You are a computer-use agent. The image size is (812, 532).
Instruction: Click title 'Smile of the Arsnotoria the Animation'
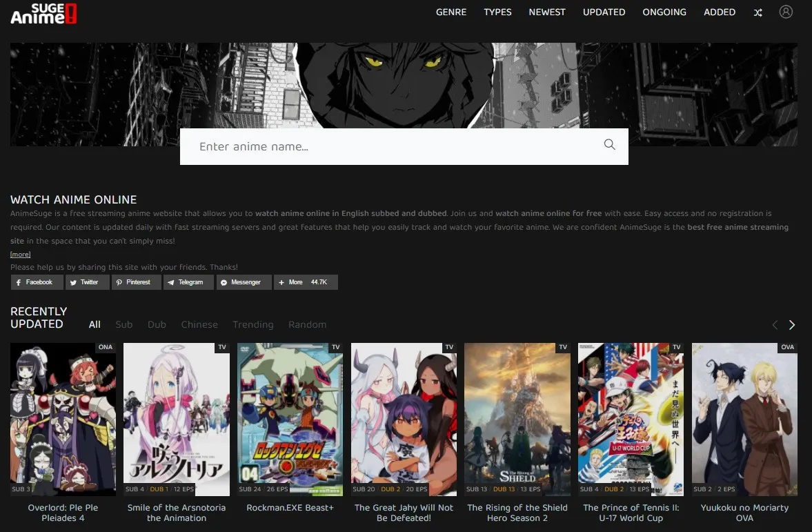pyautogui.click(x=176, y=513)
